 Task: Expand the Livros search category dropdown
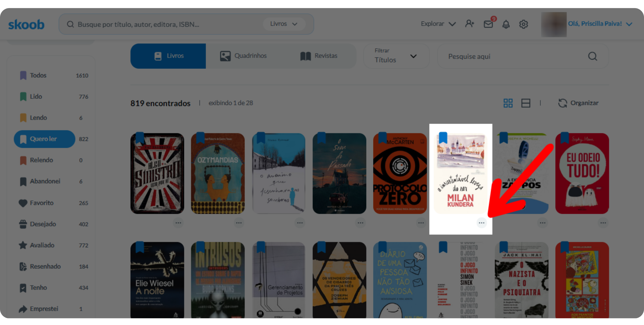pyautogui.click(x=284, y=24)
